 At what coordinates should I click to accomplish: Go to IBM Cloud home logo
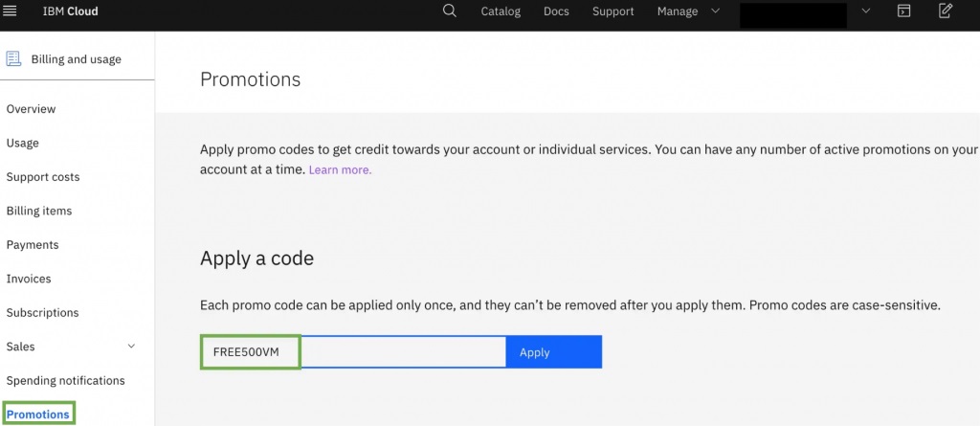70,11
